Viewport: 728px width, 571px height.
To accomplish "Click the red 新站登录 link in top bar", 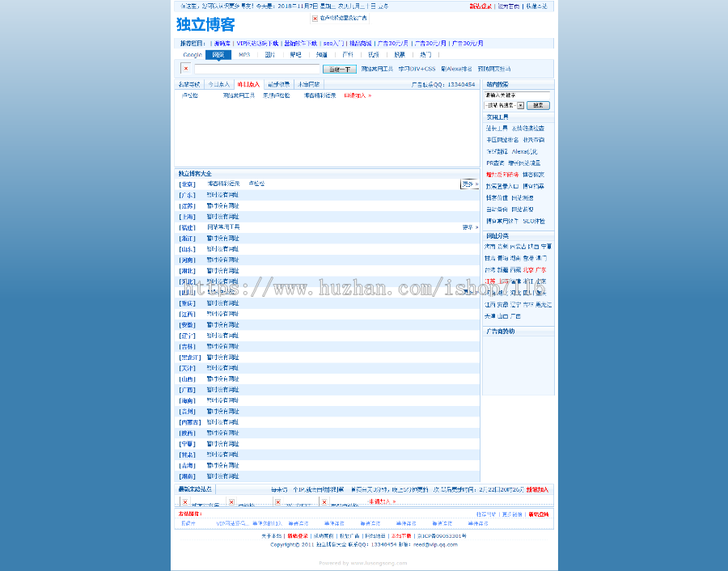I will 480,6.
